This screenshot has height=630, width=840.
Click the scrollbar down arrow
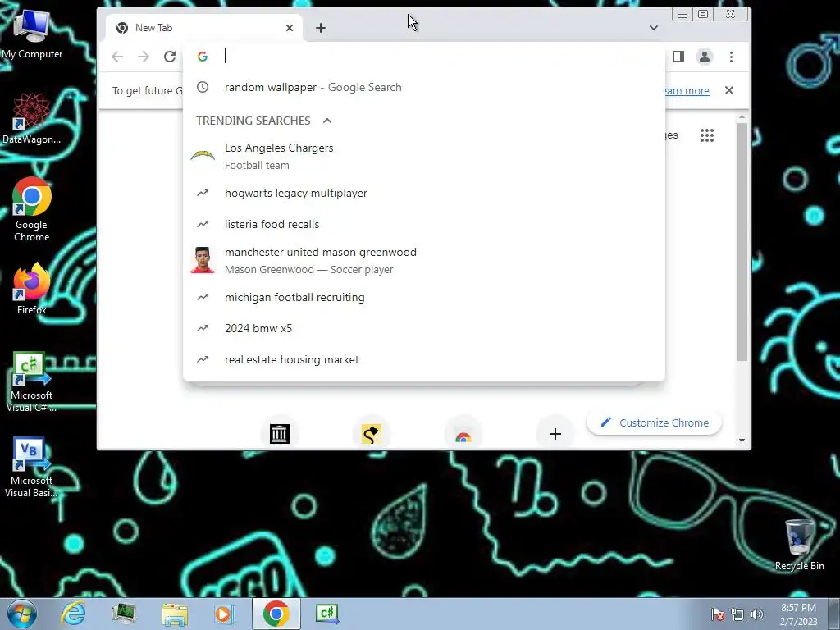tap(742, 441)
